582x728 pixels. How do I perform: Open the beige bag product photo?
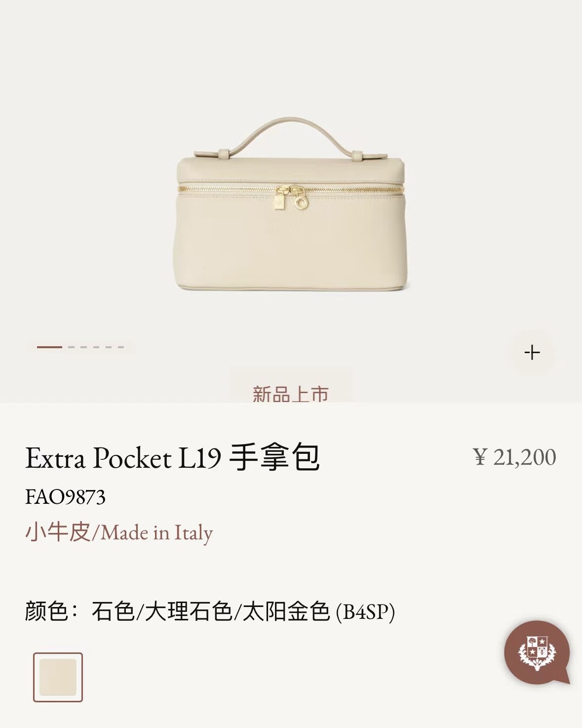291,203
